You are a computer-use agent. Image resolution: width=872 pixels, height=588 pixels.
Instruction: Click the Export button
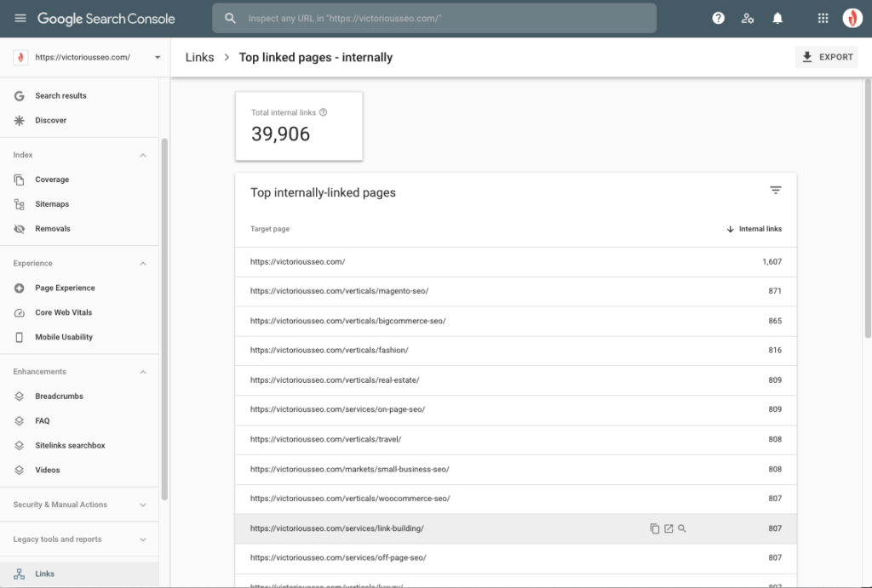point(827,57)
